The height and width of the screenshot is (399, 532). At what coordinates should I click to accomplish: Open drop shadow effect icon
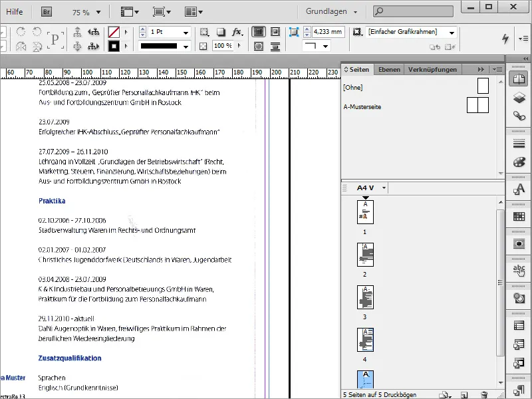point(221,32)
